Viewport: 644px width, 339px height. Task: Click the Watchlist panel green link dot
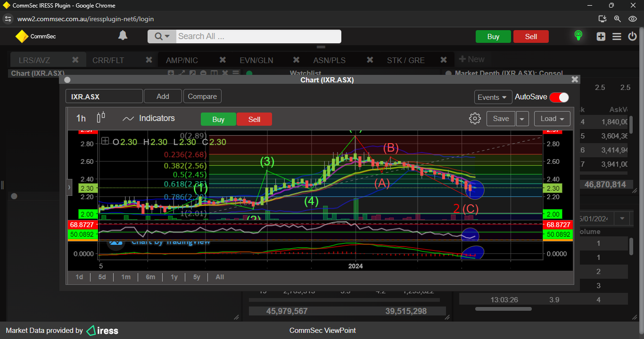tap(249, 73)
